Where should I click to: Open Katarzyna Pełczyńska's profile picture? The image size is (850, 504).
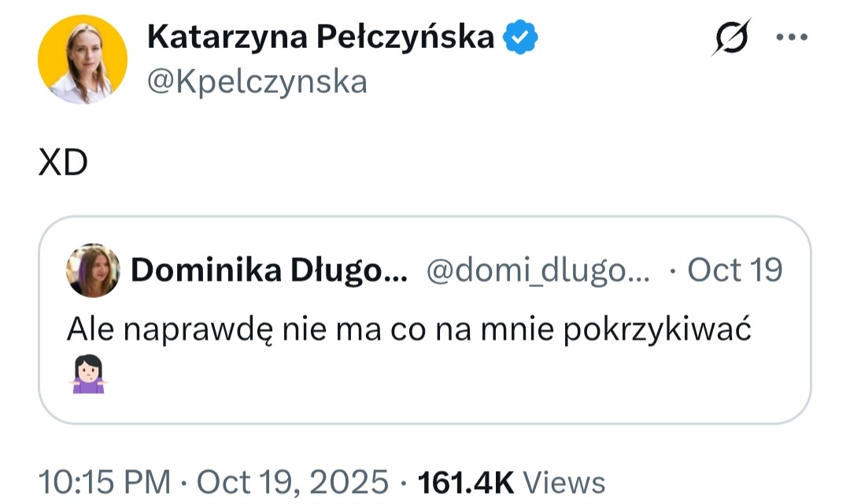click(x=82, y=59)
